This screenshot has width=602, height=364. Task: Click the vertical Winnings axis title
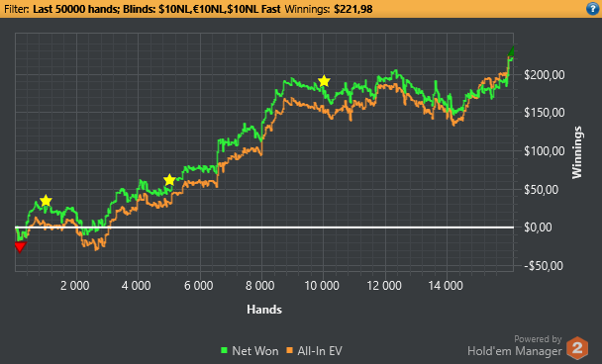coord(577,152)
